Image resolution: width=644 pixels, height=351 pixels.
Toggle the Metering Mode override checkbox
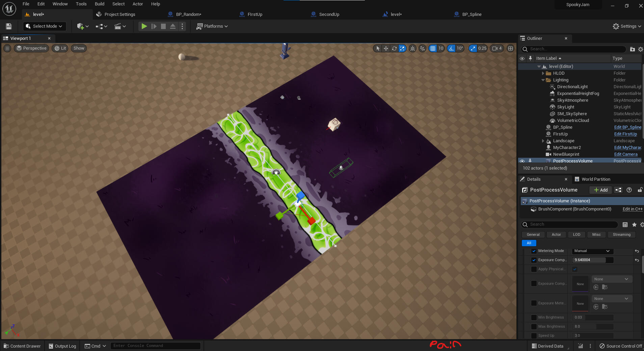(x=534, y=251)
